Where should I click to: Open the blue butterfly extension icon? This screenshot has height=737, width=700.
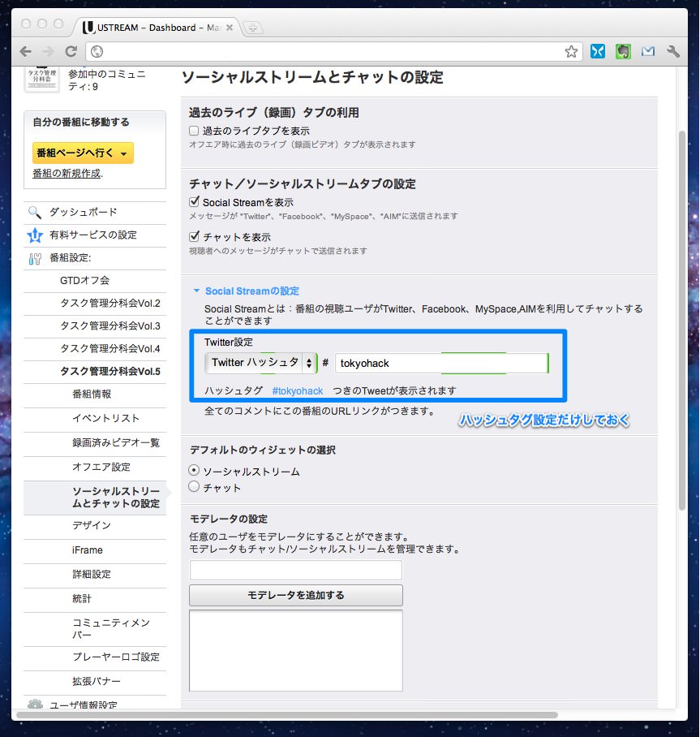pos(598,51)
